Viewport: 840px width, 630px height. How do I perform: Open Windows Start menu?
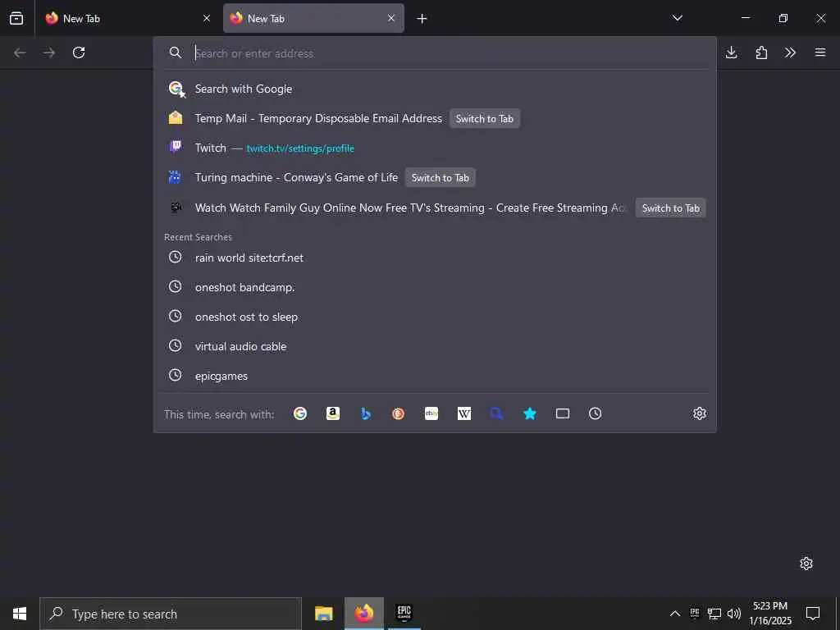(x=20, y=614)
